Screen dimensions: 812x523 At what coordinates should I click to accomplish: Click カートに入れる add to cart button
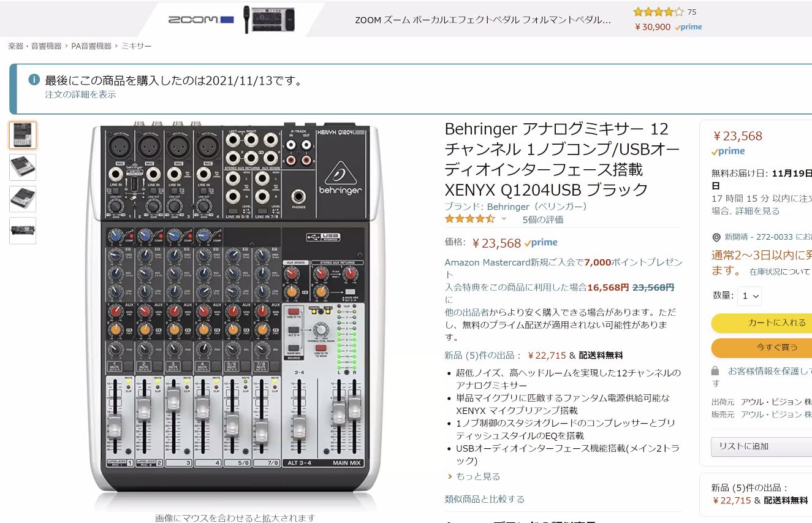pyautogui.click(x=761, y=323)
